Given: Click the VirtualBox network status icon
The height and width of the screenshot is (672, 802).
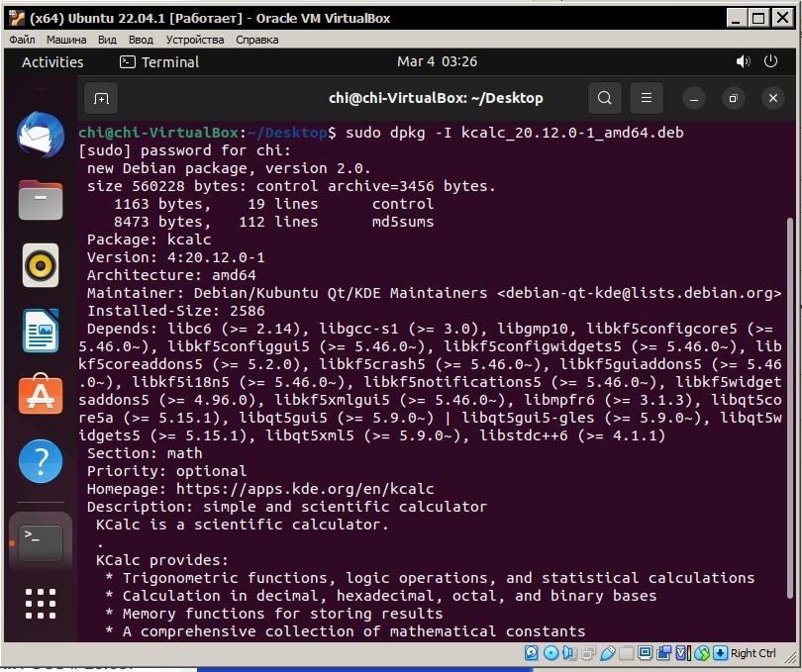Looking at the screenshot, I should (x=589, y=653).
